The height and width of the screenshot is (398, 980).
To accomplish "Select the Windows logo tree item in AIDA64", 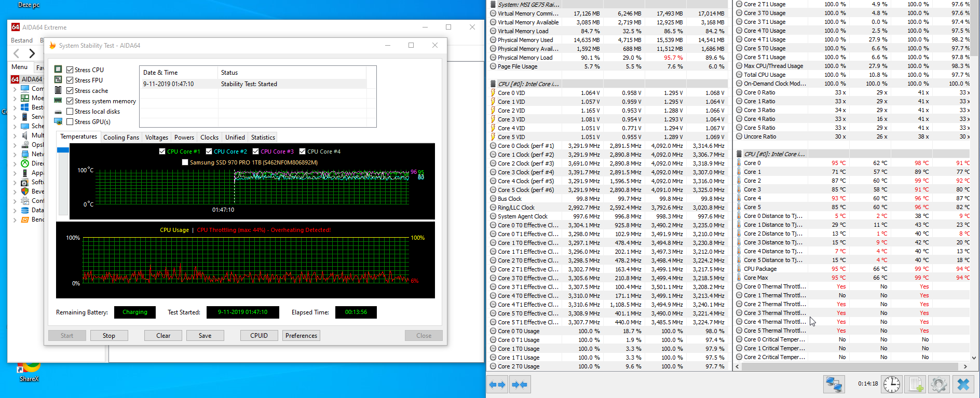I will (x=24, y=107).
